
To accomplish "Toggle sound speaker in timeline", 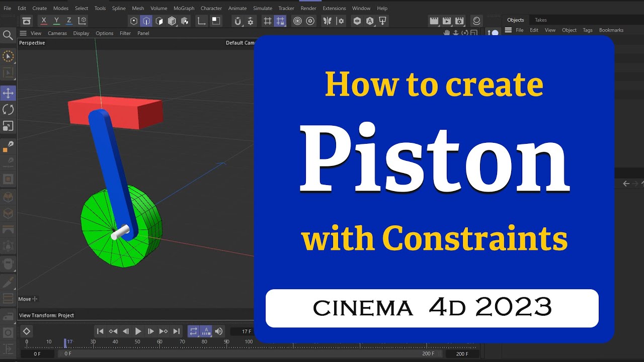I will point(219,331).
